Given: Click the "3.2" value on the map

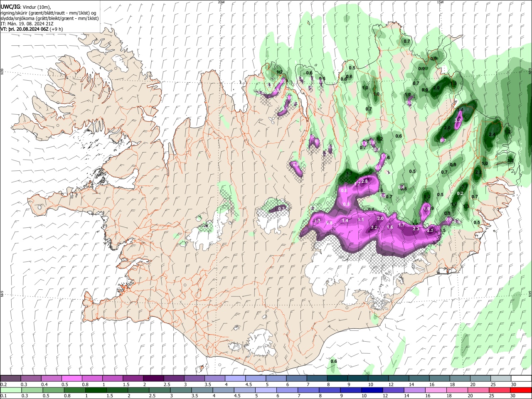Looking at the screenshot, I should pyautogui.click(x=458, y=120).
